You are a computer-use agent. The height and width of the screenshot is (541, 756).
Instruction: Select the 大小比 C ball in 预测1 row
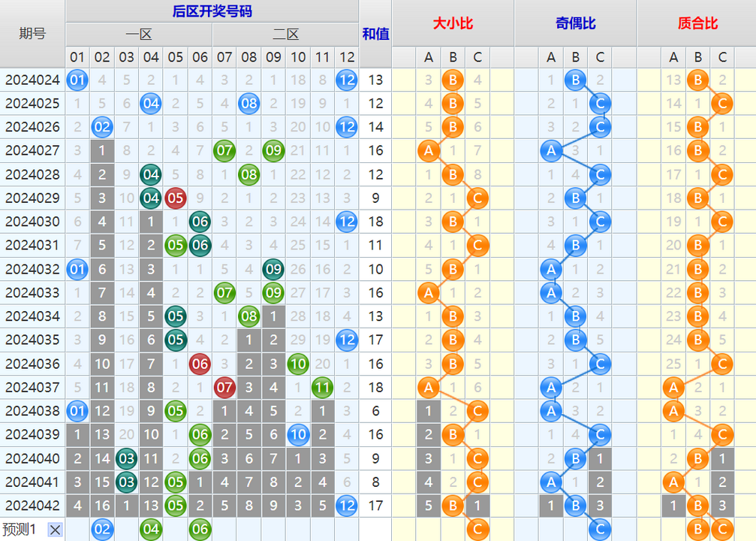tap(477, 530)
